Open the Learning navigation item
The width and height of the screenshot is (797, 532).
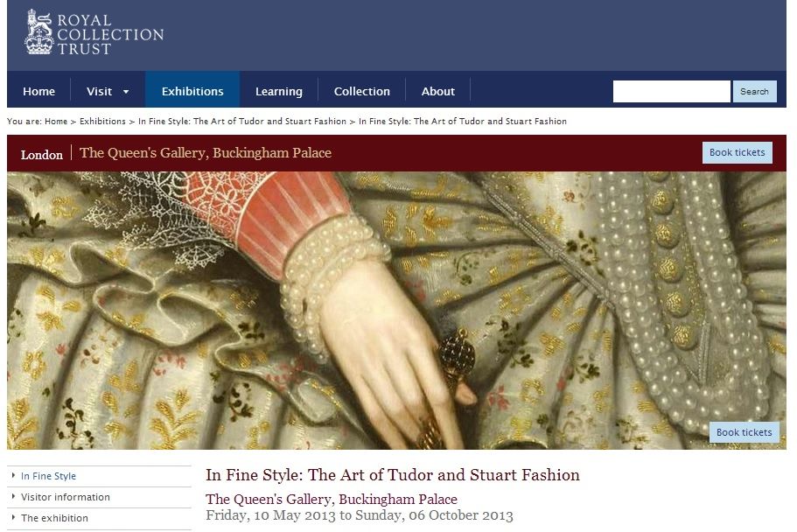pos(278,92)
